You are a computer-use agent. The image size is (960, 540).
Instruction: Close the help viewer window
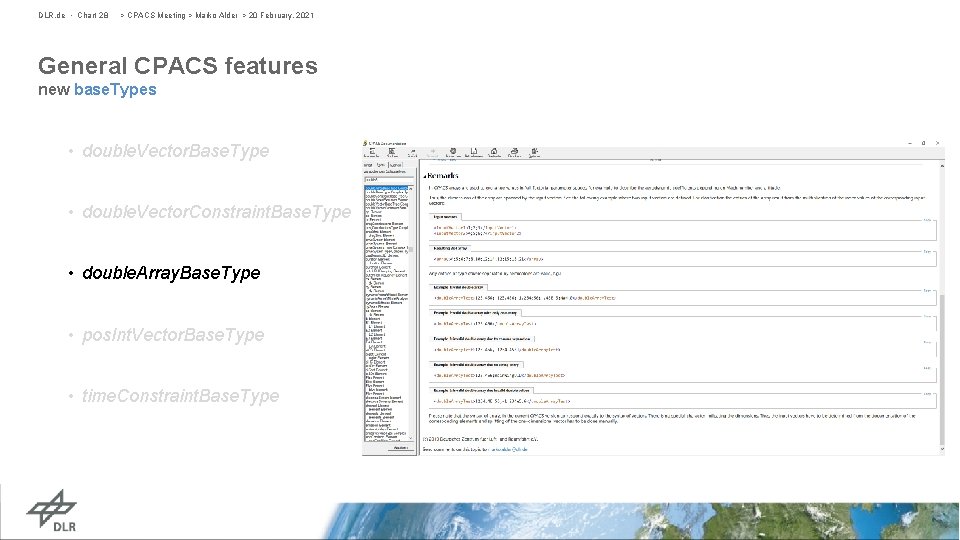point(937,143)
